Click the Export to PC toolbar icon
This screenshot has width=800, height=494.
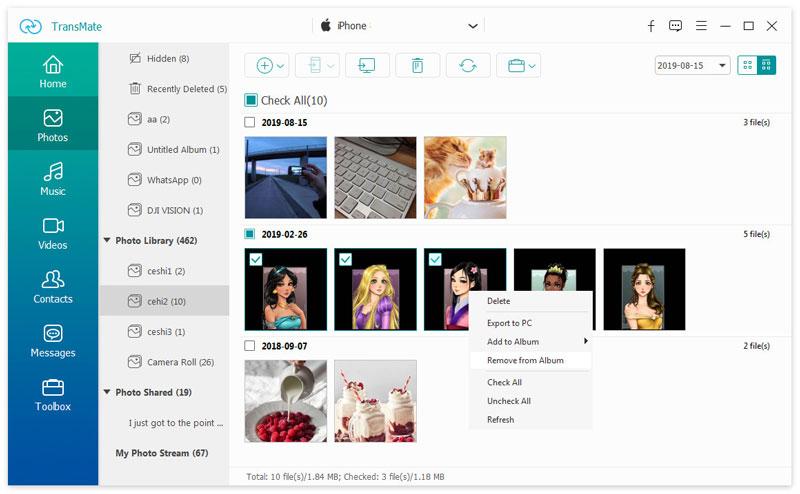point(367,65)
